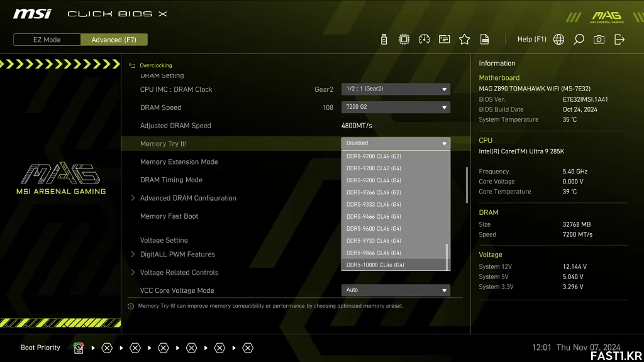
Task: Open search with the magnifier icon
Action: (x=579, y=40)
